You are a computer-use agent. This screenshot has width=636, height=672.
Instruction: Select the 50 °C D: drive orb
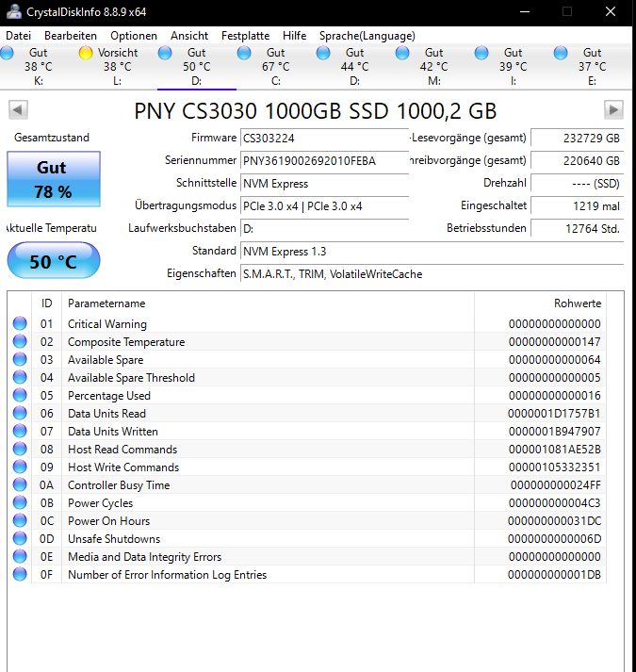point(165,53)
